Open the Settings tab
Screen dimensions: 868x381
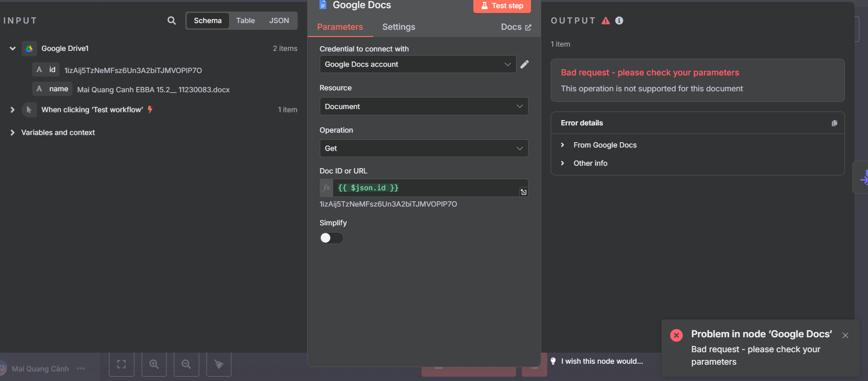pyautogui.click(x=398, y=27)
